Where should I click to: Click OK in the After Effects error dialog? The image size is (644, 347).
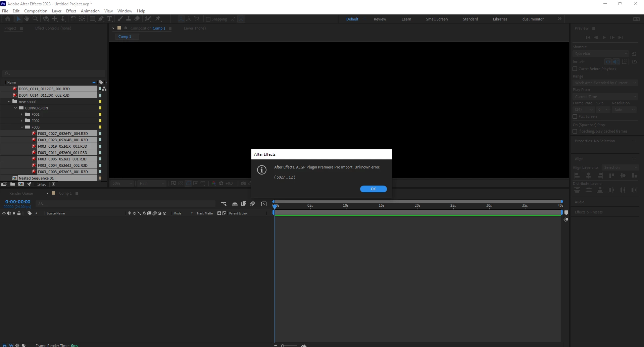click(x=373, y=189)
